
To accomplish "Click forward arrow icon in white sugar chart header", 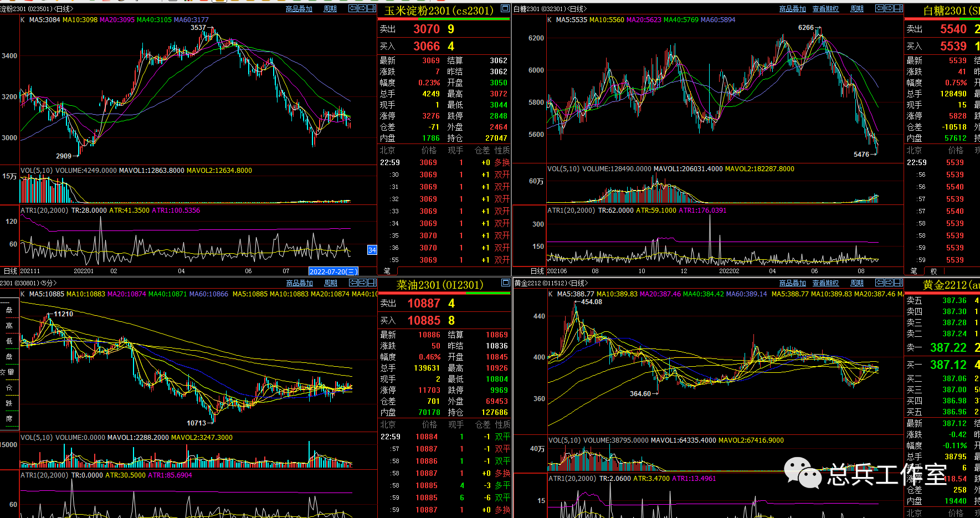I will (889, 8).
